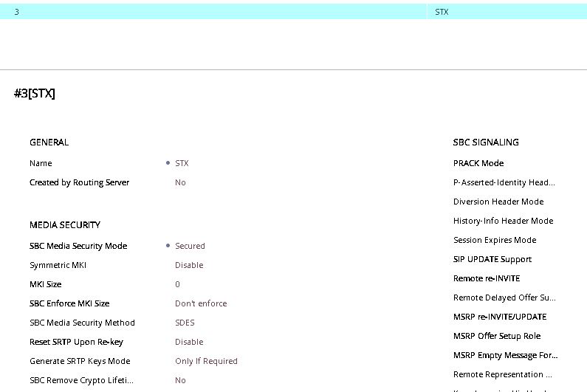
Task: Click the GENERAL section heading
Action: click(49, 142)
